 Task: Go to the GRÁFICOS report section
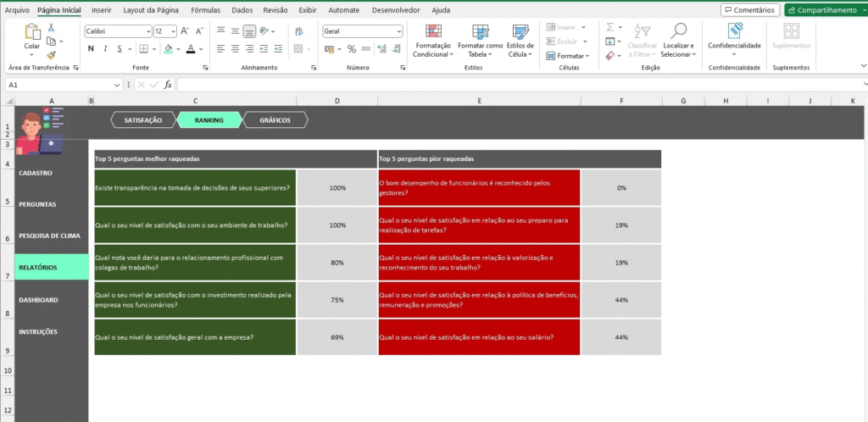268,120
